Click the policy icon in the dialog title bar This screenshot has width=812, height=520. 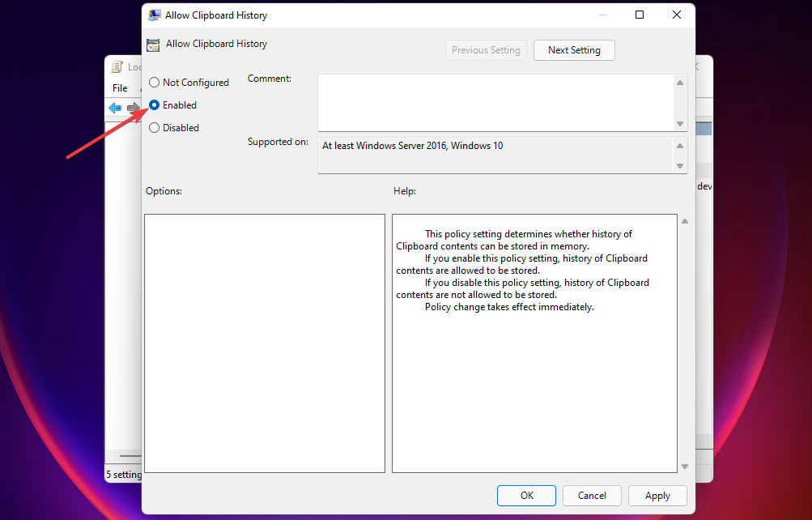154,15
